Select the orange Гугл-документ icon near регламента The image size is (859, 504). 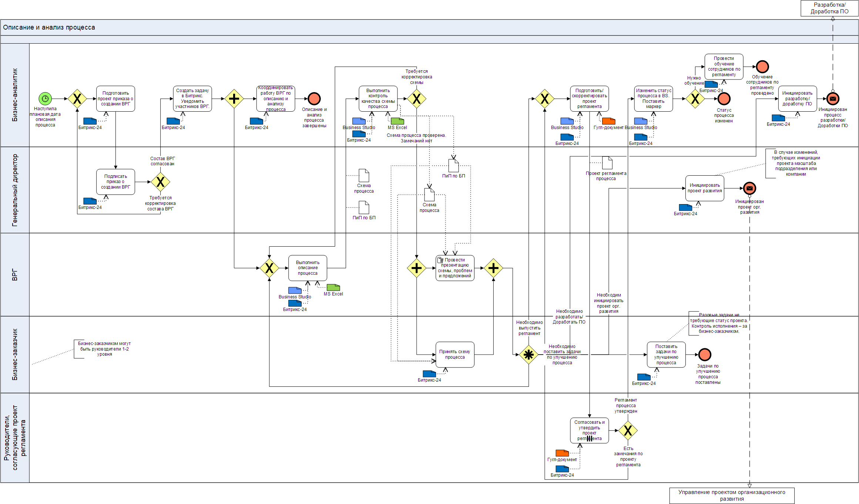608,121
